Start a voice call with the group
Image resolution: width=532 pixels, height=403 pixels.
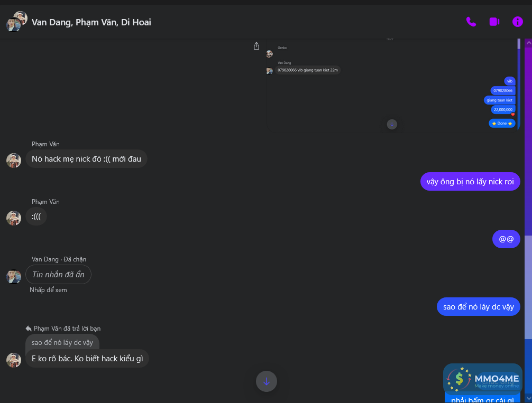tap(471, 22)
